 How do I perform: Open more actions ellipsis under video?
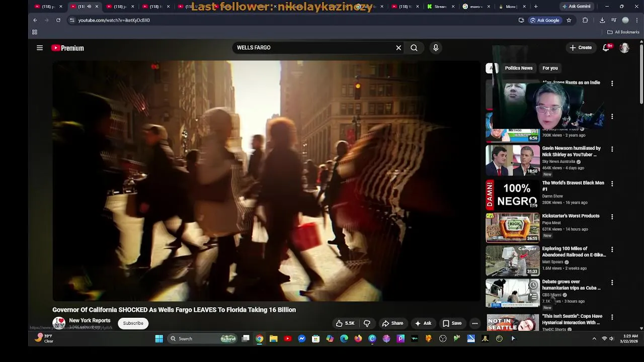point(475,323)
